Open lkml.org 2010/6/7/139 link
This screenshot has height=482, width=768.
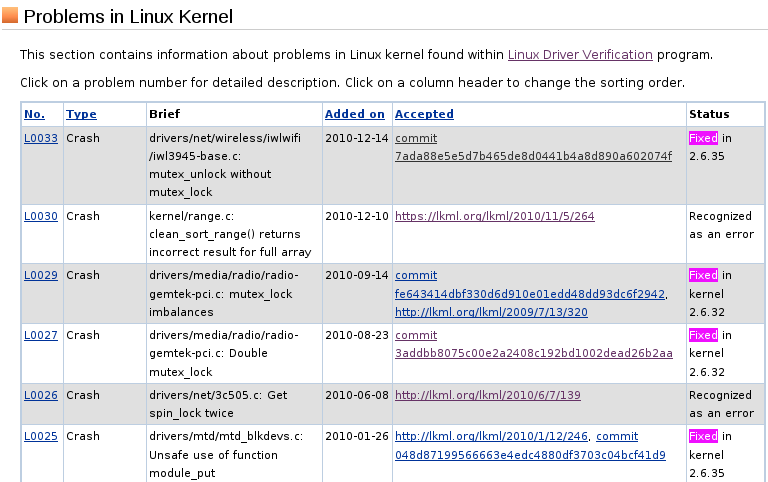click(488, 395)
